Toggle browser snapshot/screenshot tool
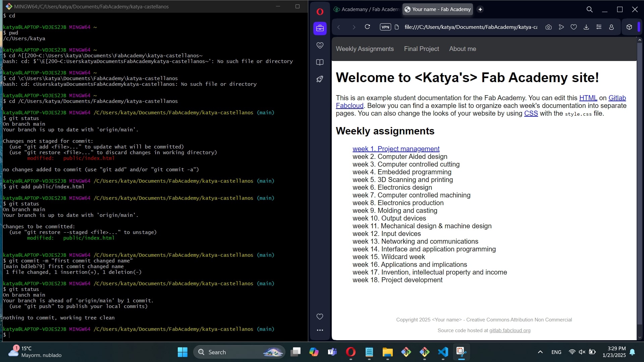Viewport: 644px width, 362px height. click(x=550, y=27)
